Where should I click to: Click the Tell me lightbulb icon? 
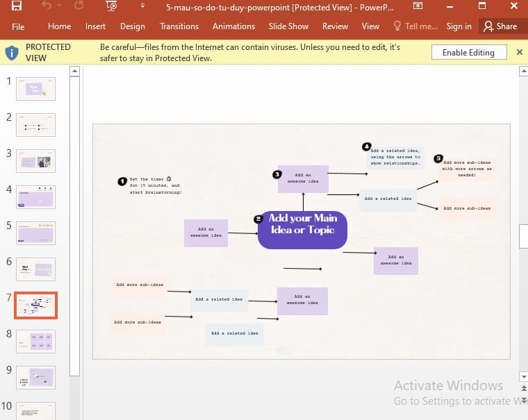click(397, 26)
